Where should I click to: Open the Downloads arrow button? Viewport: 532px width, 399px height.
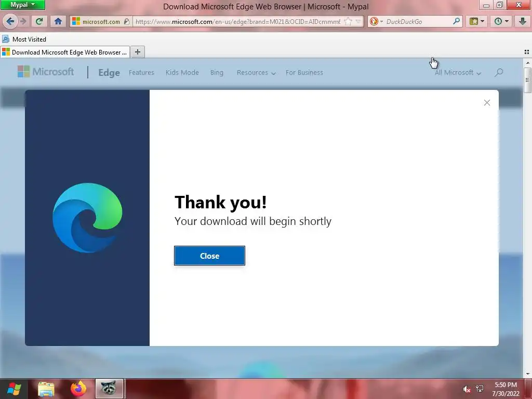(523, 21)
